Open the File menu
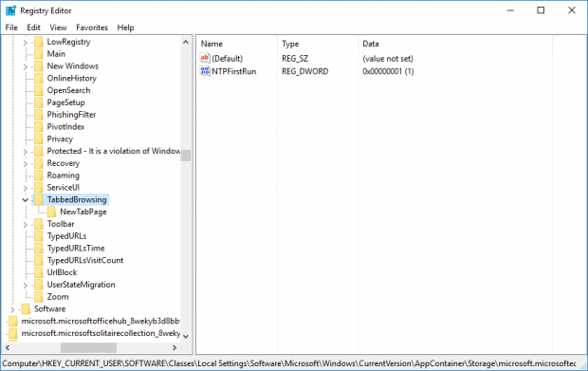 coord(11,28)
